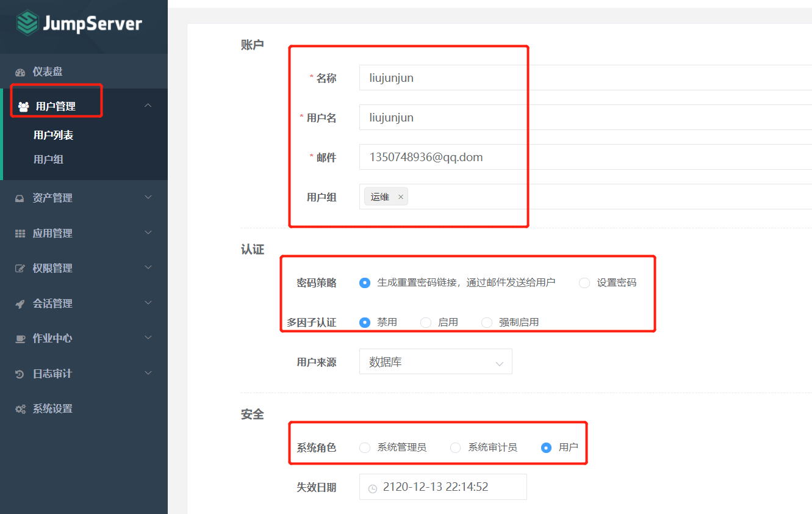Click the 失效日期 date field
Viewport: 812px width, 514px height.
point(443,487)
